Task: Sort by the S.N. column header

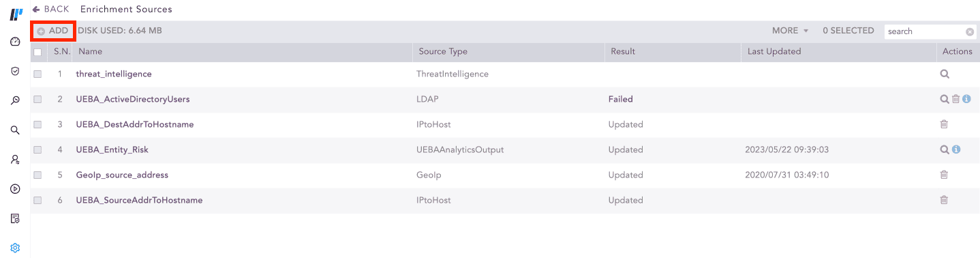Action: [x=62, y=52]
